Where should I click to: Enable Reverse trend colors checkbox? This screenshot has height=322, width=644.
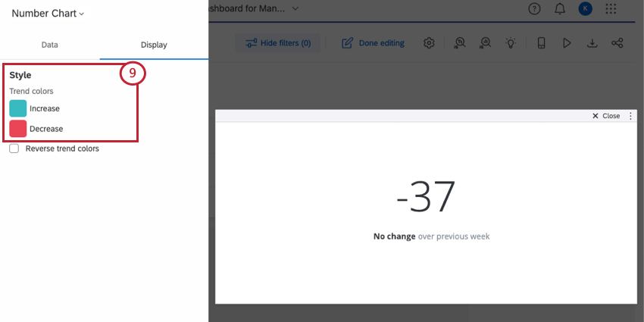click(14, 148)
